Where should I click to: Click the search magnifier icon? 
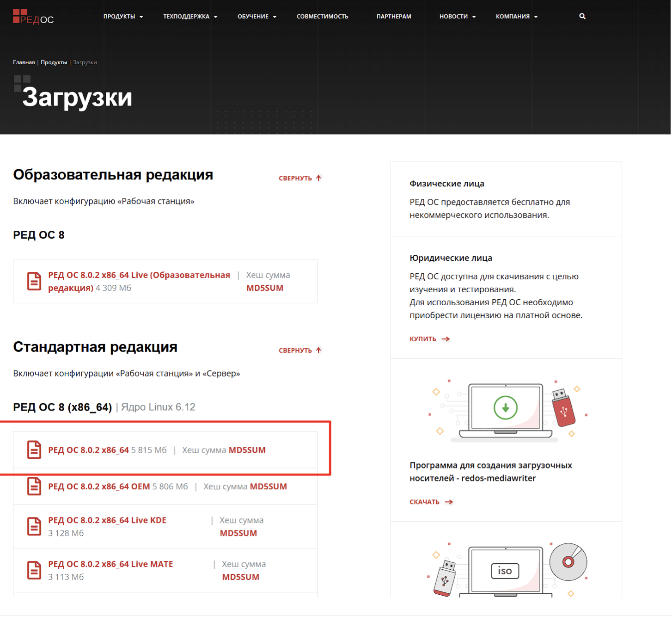pyautogui.click(x=582, y=16)
